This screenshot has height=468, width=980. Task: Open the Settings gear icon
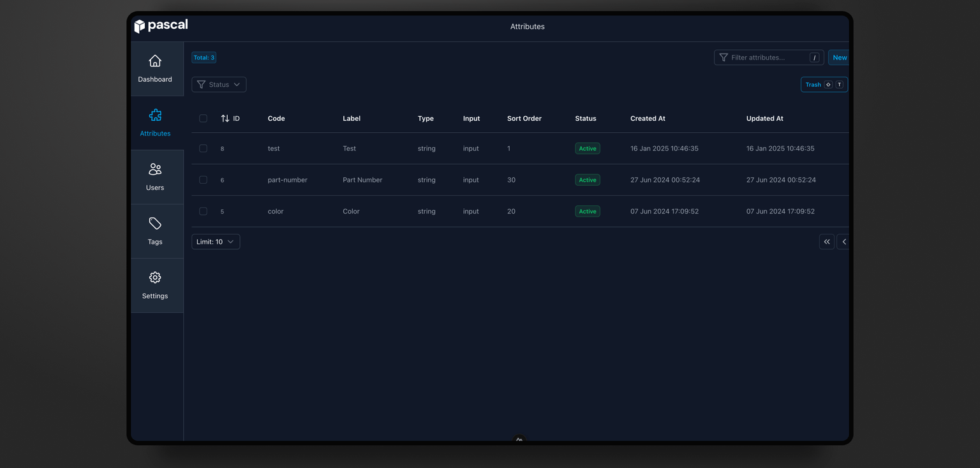[155, 278]
